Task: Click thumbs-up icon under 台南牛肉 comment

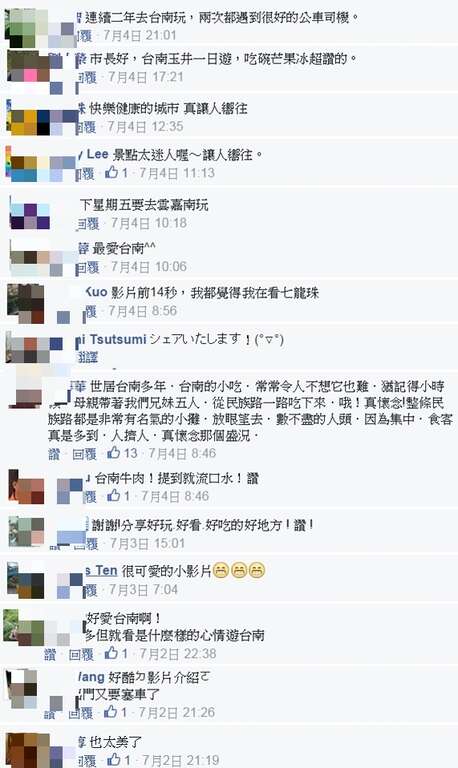Action: 114,496
